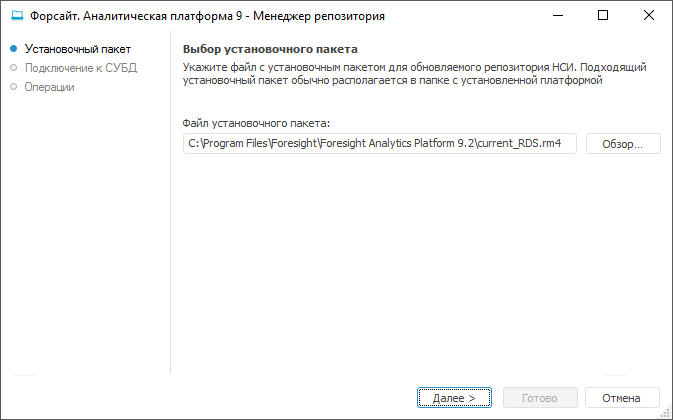Click the blue bullet beside Установочный пакет

[x=14, y=48]
